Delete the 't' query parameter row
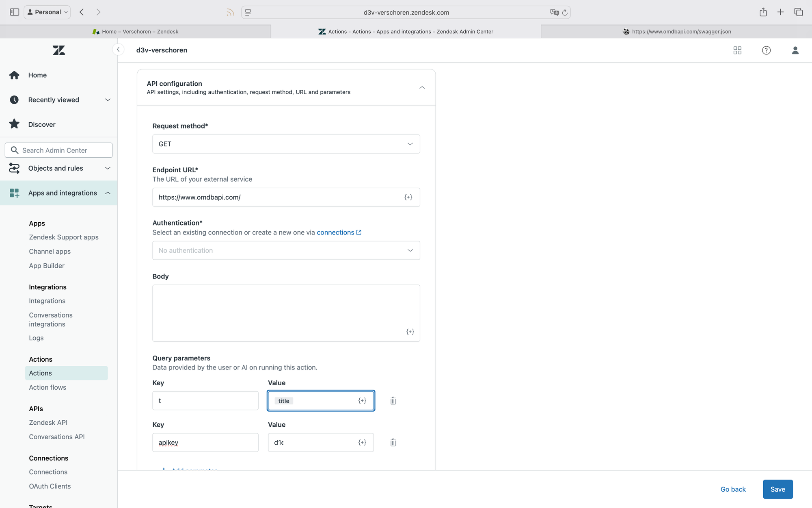Image resolution: width=812 pixels, height=508 pixels. (393, 401)
